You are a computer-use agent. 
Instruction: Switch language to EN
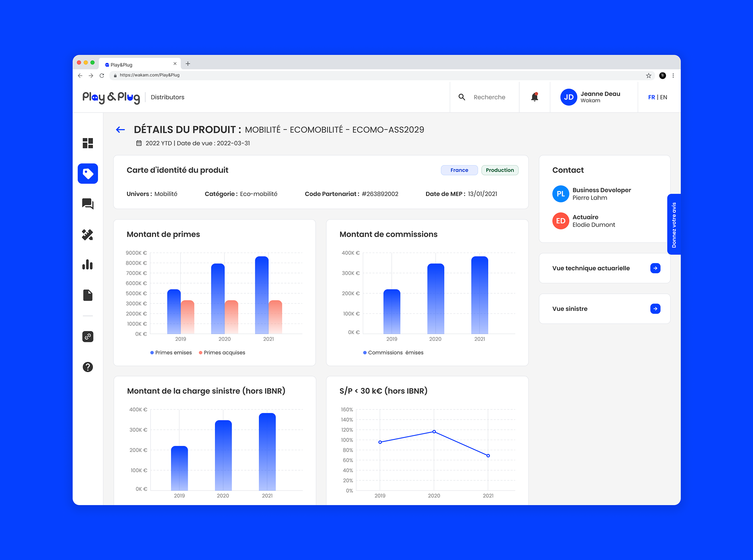pos(664,97)
